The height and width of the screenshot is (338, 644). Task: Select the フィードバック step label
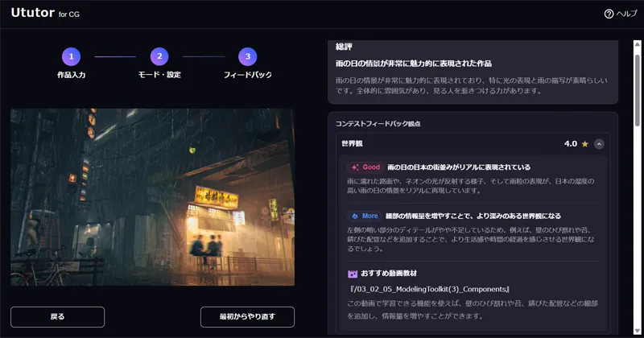[x=247, y=75]
